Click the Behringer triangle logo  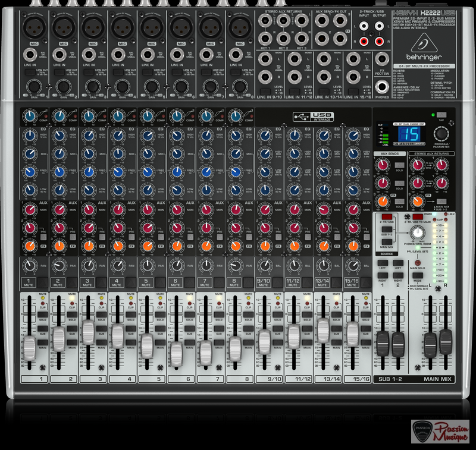click(x=424, y=43)
